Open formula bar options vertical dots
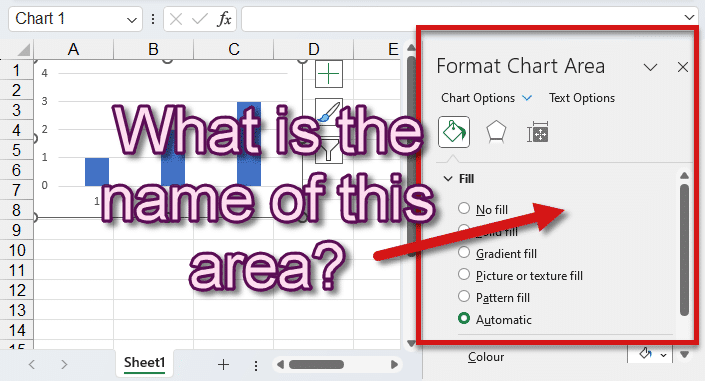Viewport: 705px width, 381px height. [153, 19]
